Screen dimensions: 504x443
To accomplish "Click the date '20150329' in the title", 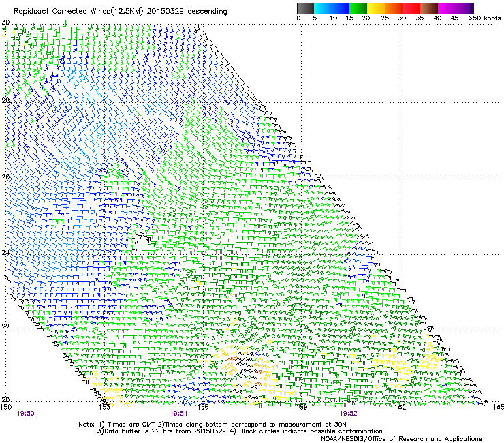I will (166, 11).
